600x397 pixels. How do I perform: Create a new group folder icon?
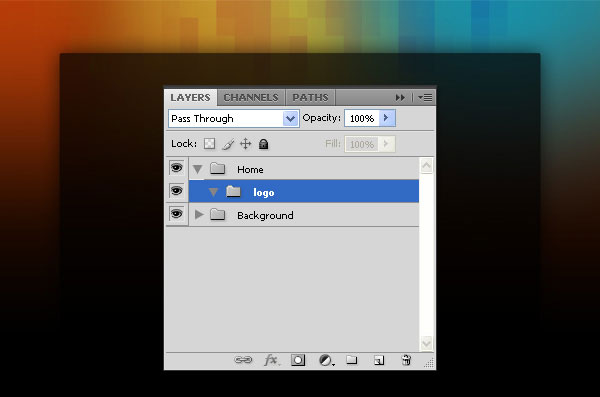click(x=352, y=359)
